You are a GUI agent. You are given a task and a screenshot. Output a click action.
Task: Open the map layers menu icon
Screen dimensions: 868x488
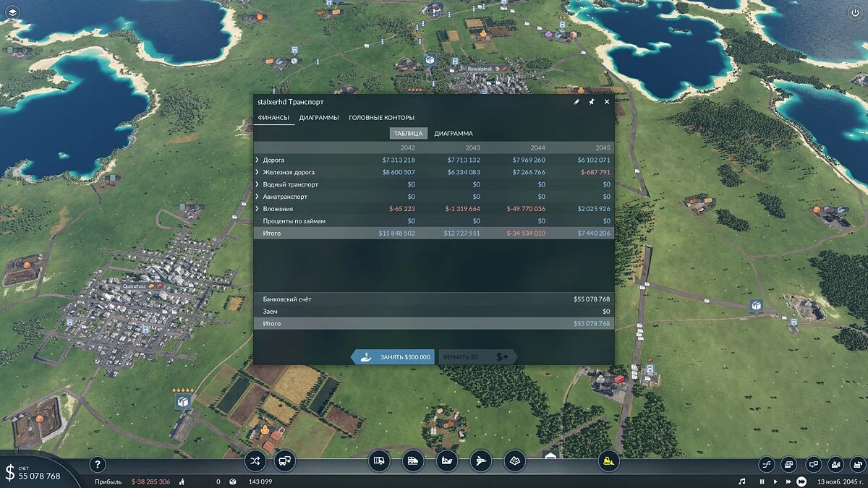(12, 12)
